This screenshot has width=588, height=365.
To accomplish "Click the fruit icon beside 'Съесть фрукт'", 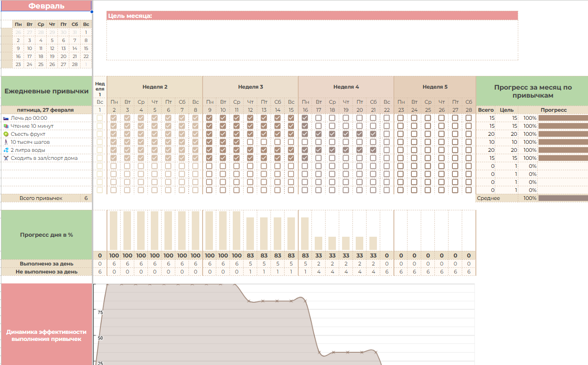I will click(6, 134).
